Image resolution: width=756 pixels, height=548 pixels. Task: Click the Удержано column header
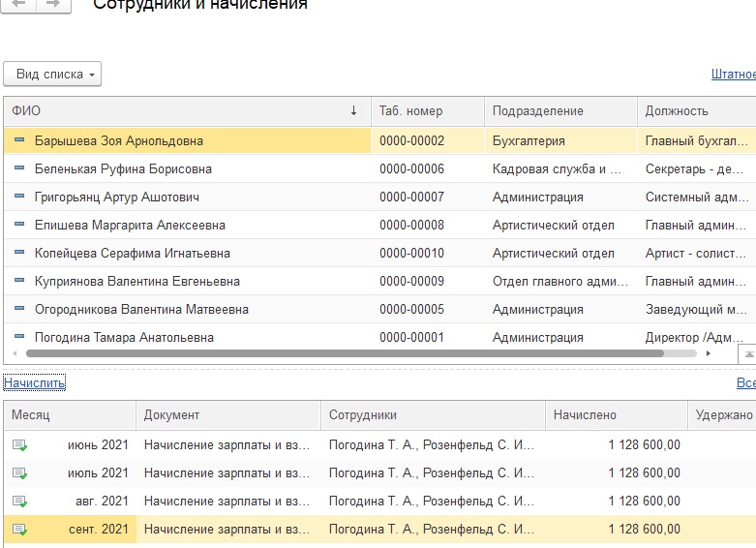(x=722, y=414)
